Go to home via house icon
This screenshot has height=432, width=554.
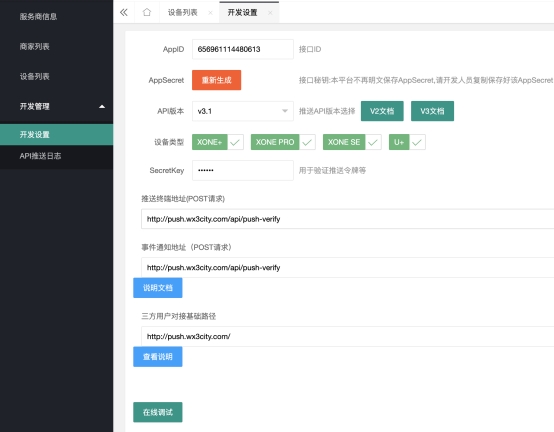coord(147,12)
